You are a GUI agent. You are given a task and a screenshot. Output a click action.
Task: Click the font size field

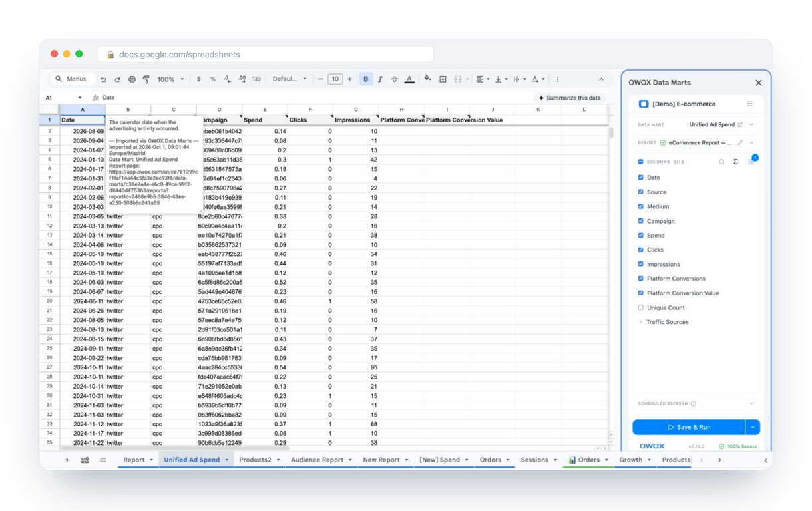(x=335, y=79)
